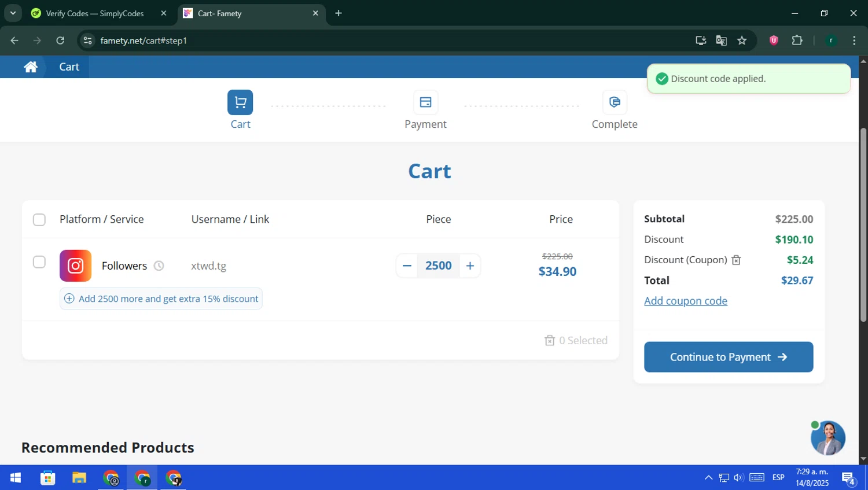Open Chrome profile avatar
This screenshot has width=868, height=490.
pos(831,40)
